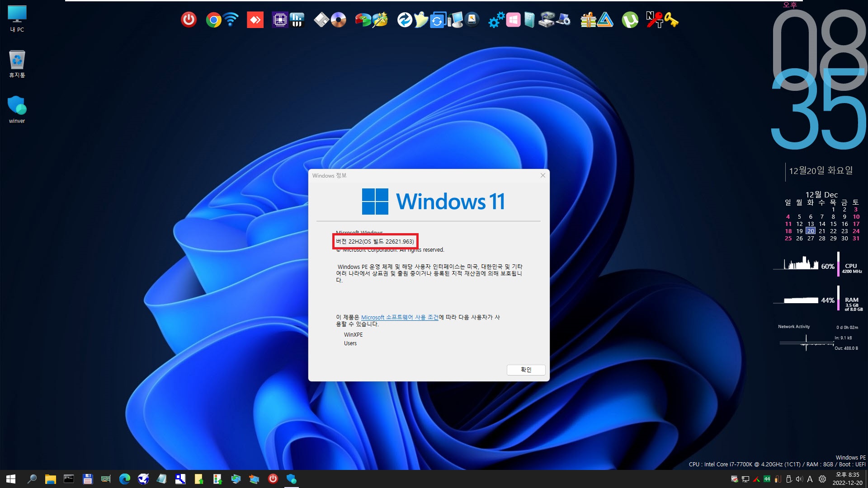The image size is (868, 488).
Task: Click the grey floppy disk dock icon
Action: pos(321,20)
